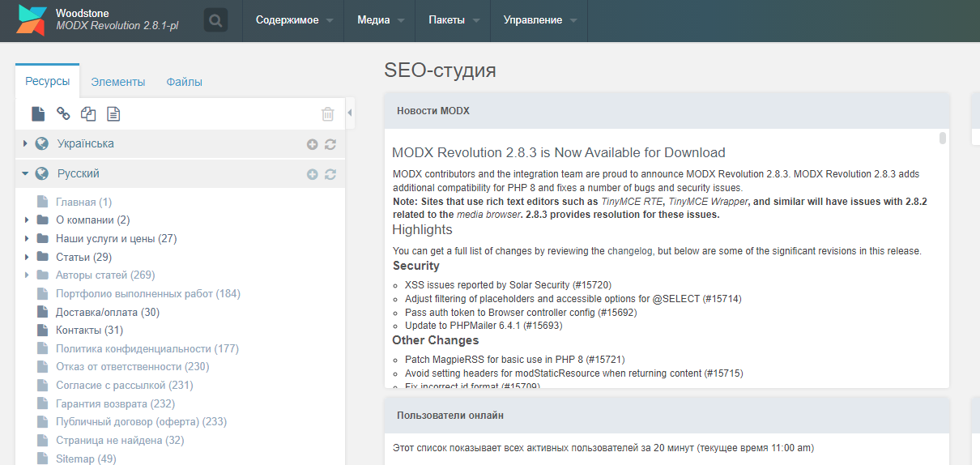980x465 pixels.
Task: Click the trash bin icon
Action: click(328, 114)
